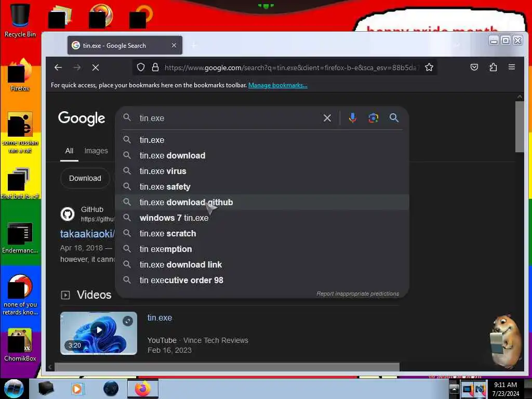Open the Extensions puzzle icon
The height and width of the screenshot is (399, 532).
click(x=494, y=67)
